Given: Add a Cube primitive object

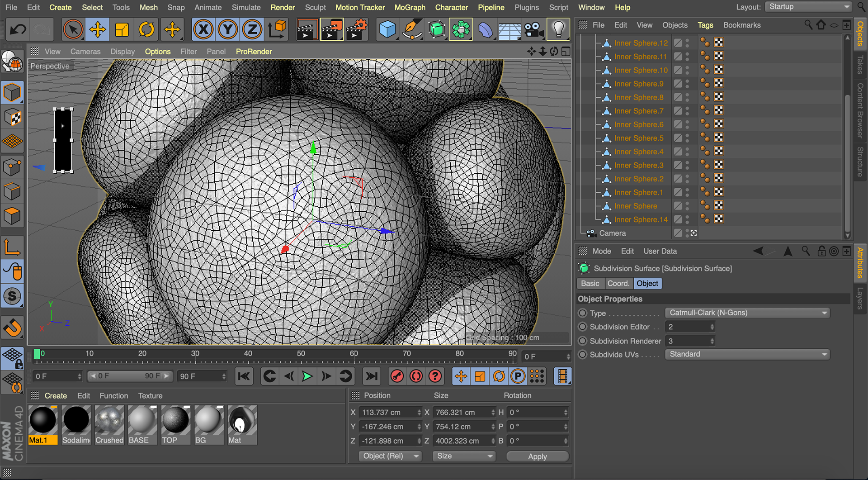Looking at the screenshot, I should click(x=387, y=30).
